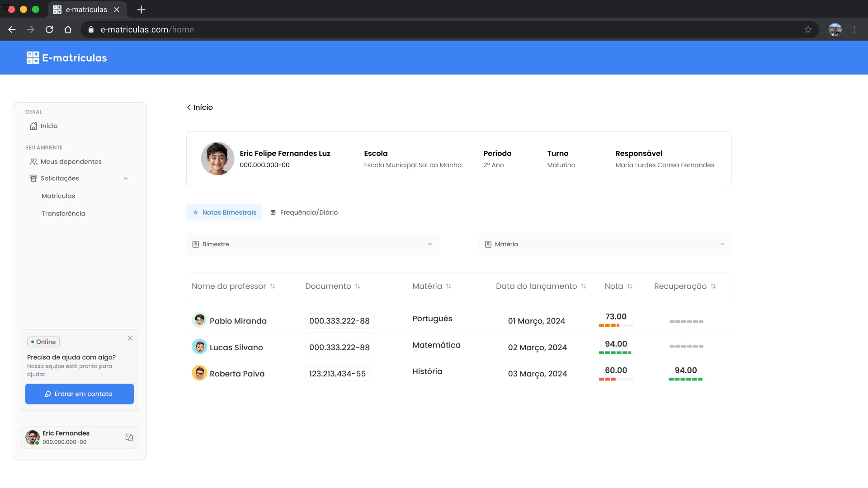868x488 pixels.
Task: Click the Online status badge
Action: (x=43, y=342)
